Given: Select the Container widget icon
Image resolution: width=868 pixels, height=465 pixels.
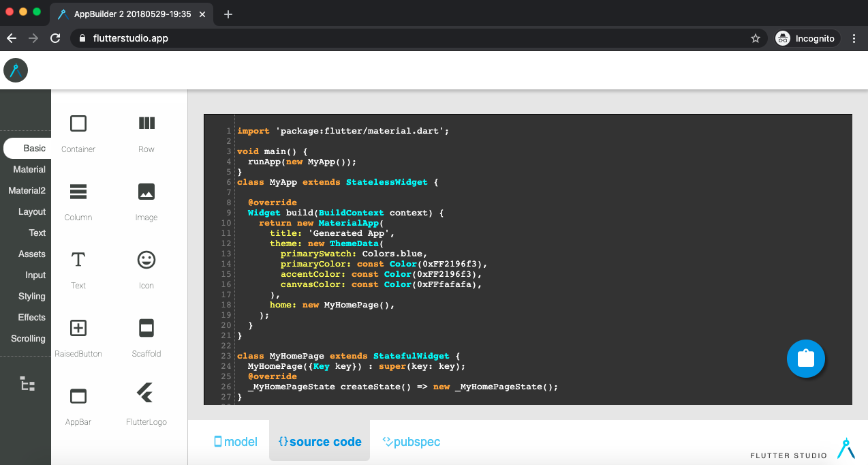Looking at the screenshot, I should pos(77,123).
